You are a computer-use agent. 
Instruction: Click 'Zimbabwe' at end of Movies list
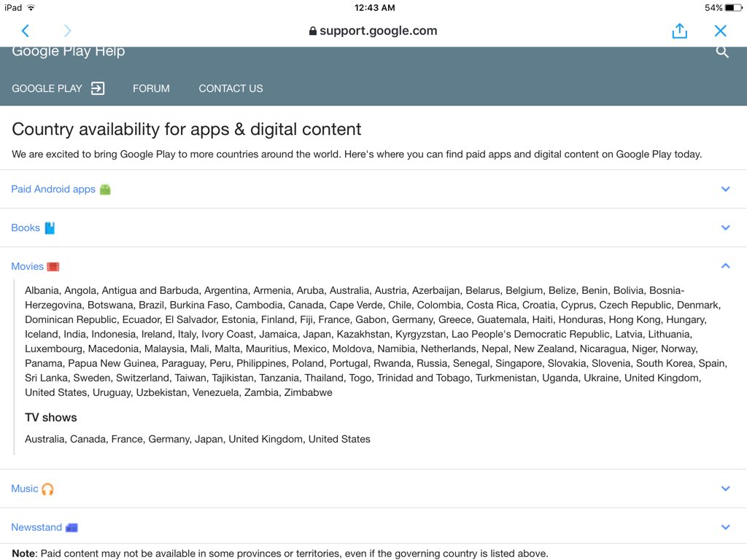click(309, 392)
